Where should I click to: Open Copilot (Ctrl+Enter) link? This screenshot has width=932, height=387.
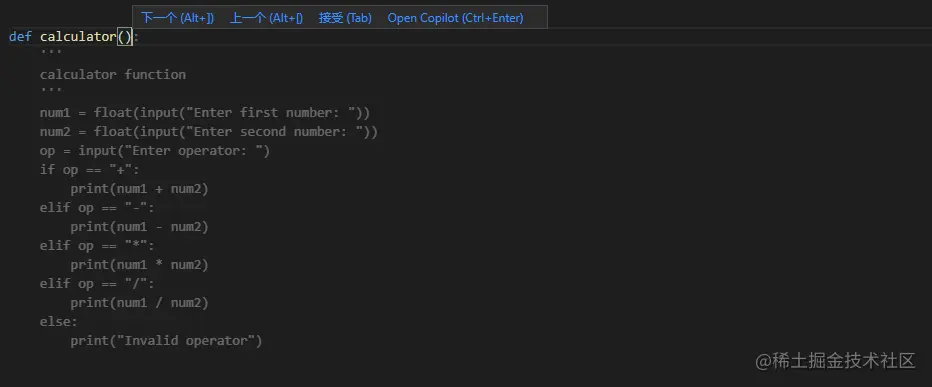click(455, 18)
